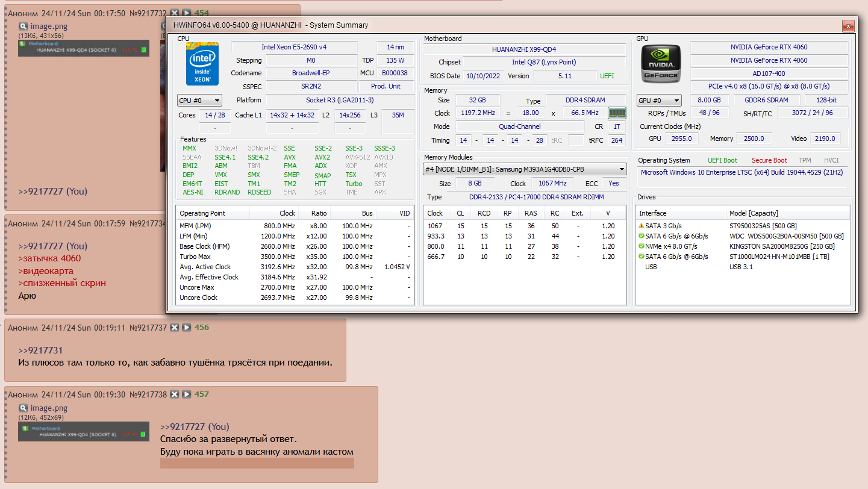Click the 'Operating Point' column header
868x489 pixels.
tap(213, 213)
